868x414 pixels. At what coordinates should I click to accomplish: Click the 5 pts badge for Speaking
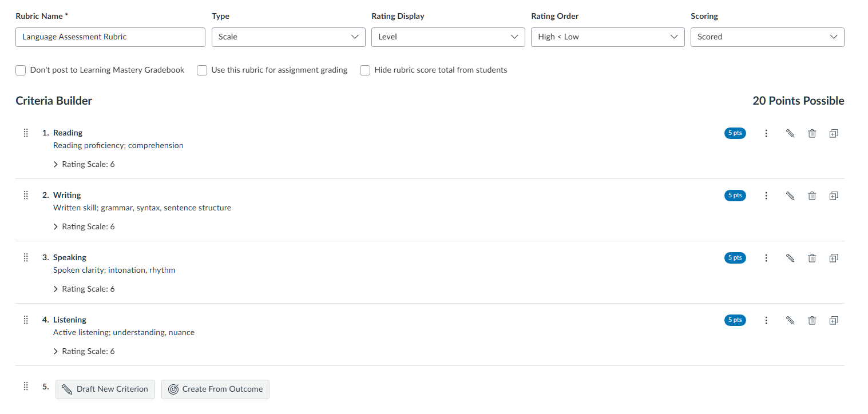735,258
